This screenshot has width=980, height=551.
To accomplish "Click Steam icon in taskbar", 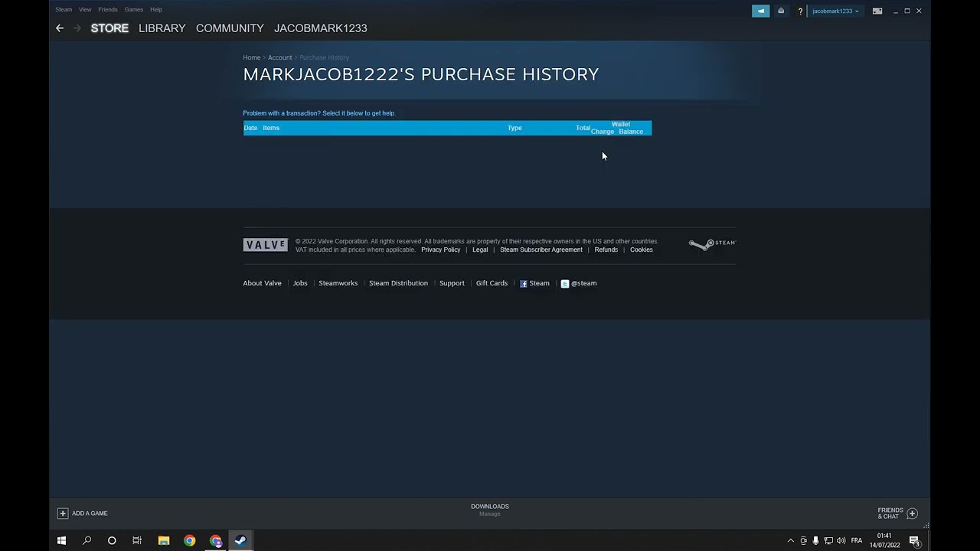I will pos(240,540).
